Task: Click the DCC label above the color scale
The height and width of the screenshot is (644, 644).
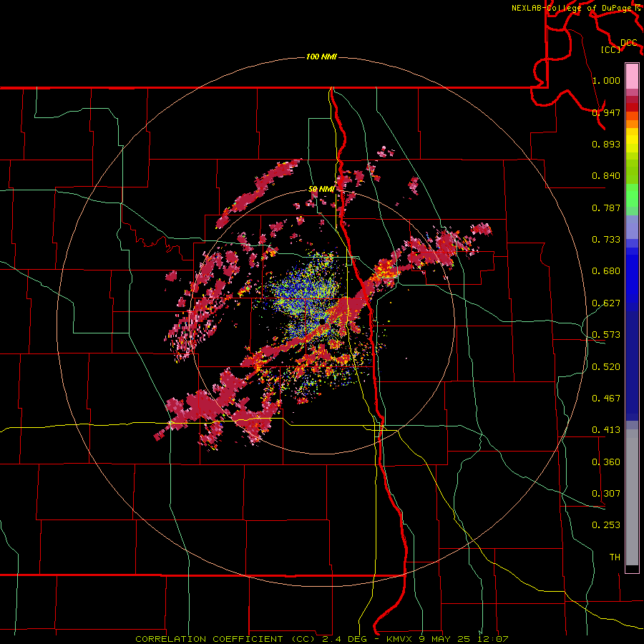Action: 629,43
